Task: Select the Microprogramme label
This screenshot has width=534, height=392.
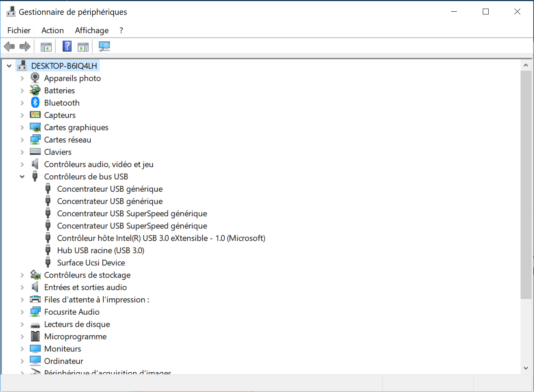Action: click(x=75, y=337)
